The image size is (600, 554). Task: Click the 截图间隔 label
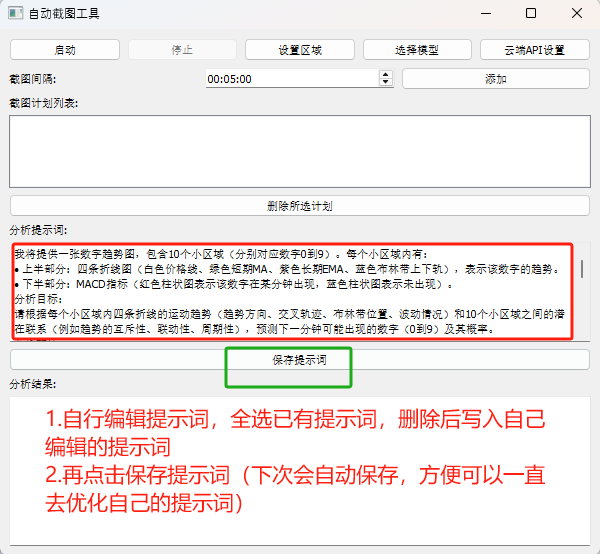pyautogui.click(x=33, y=79)
